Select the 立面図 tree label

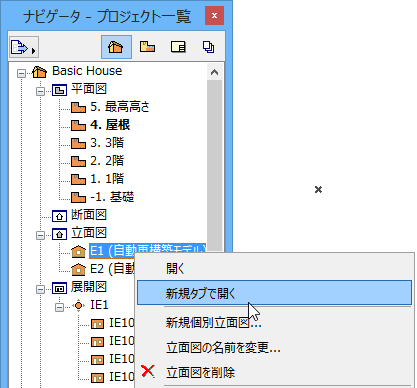[89, 233]
